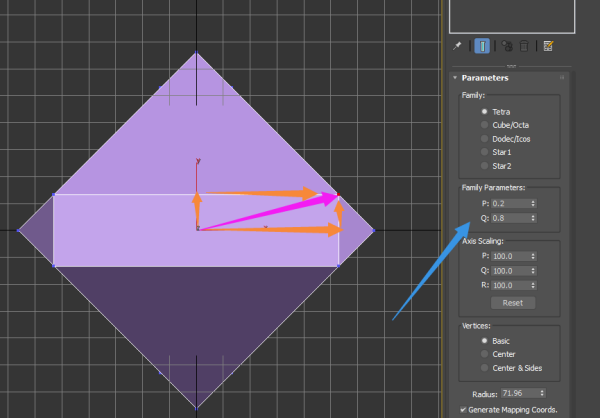Click the Axis Scaling Q field showing 100.0
Image resolution: width=600 pixels, height=418 pixels.
click(510, 271)
